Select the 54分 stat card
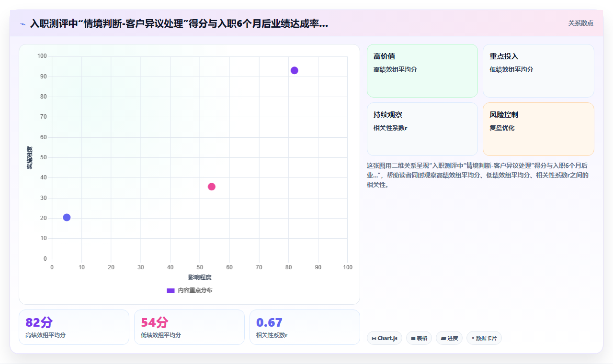The height and width of the screenshot is (364, 613). pyautogui.click(x=189, y=327)
